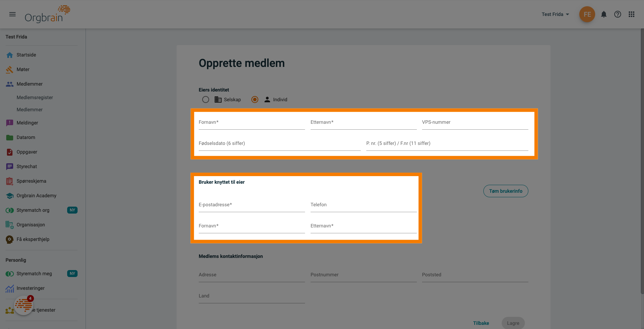The width and height of the screenshot is (644, 329).
Task: Focus the P. nr. / F.nr field
Action: (447, 144)
